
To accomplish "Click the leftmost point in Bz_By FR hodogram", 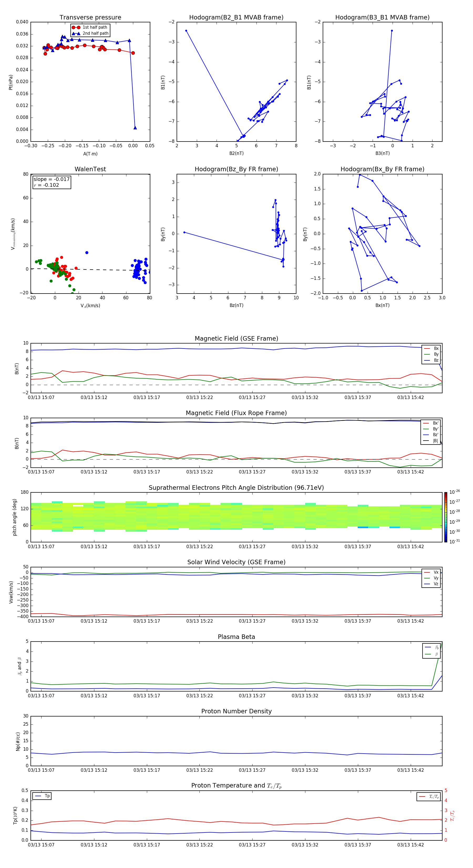I will click(184, 233).
